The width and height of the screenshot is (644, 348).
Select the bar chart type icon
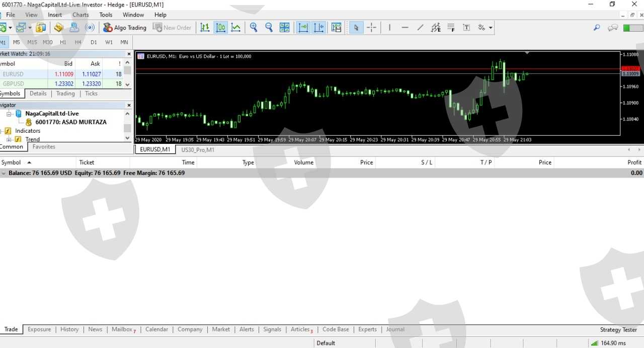(205, 28)
